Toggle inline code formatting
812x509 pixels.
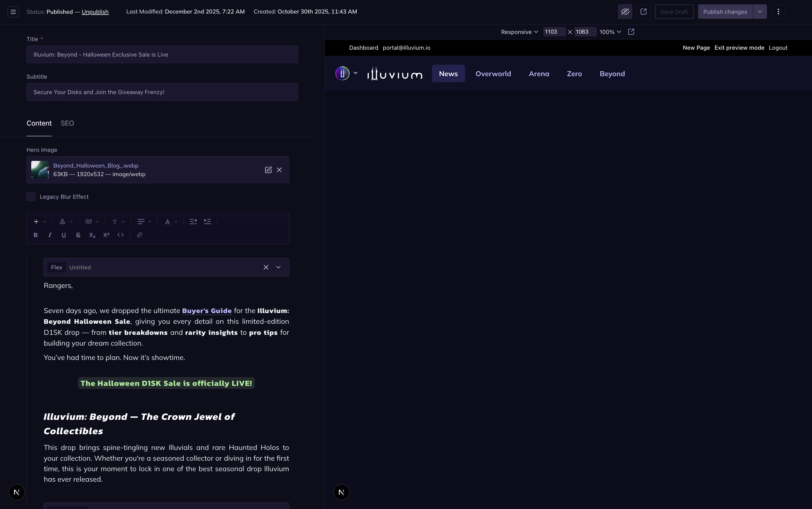point(120,235)
